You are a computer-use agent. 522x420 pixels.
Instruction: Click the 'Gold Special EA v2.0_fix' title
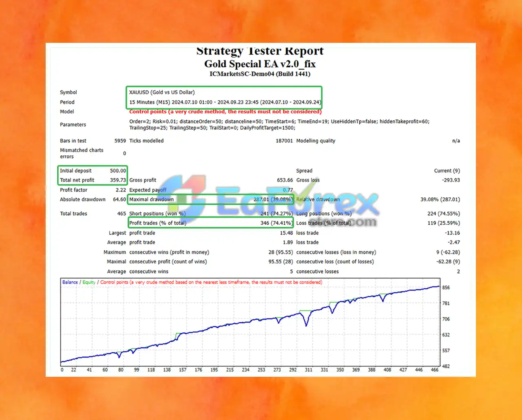pyautogui.click(x=260, y=64)
